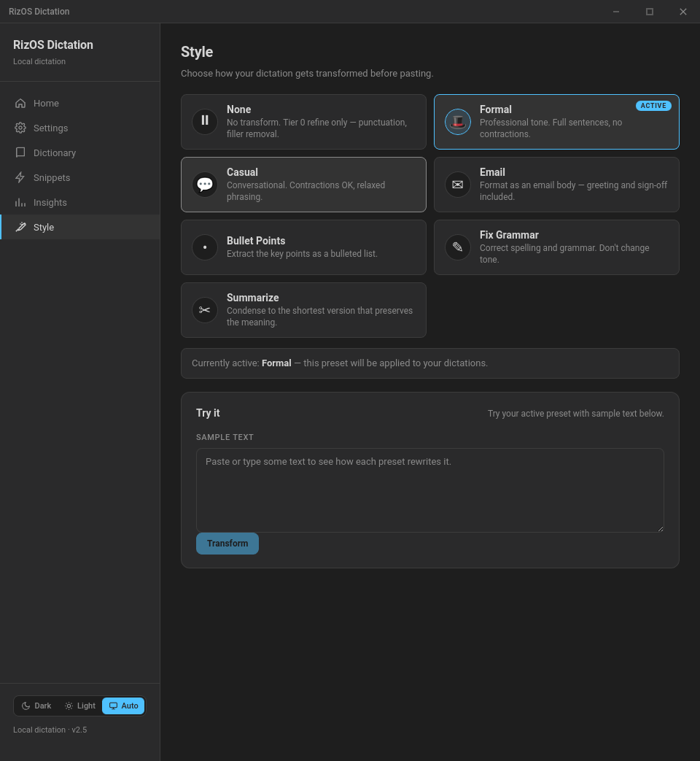Choose the None preset title
Screen dimensions: 700x761
click(x=238, y=109)
